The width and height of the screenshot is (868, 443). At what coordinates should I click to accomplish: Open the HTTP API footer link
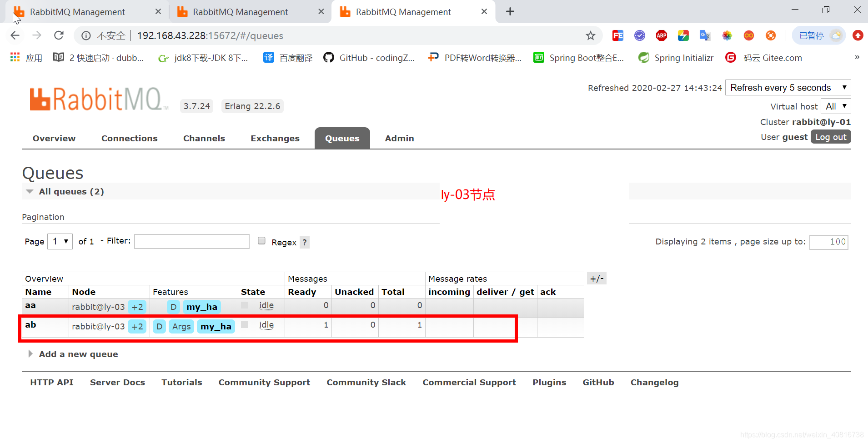(x=52, y=382)
